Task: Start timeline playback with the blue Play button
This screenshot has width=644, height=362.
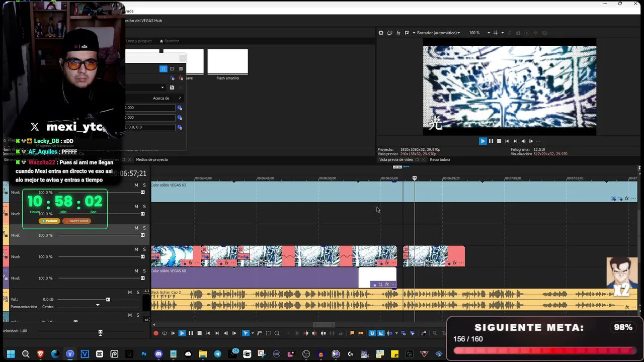Action: (x=182, y=333)
